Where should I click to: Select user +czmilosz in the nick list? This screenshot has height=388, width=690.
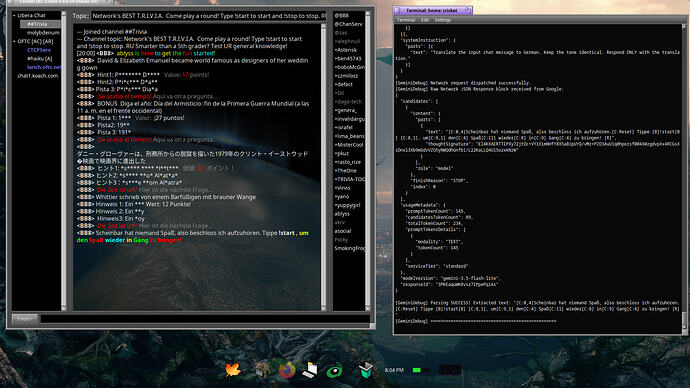[346, 76]
